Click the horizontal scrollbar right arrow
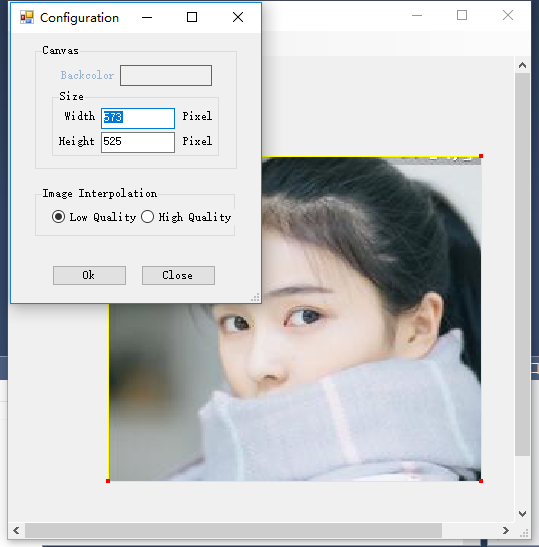This screenshot has height=547, width=539. pyautogui.click(x=506, y=530)
